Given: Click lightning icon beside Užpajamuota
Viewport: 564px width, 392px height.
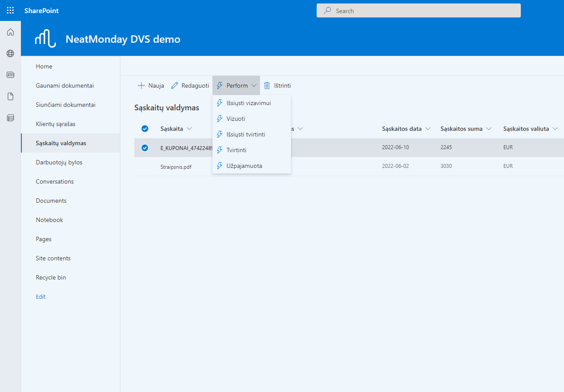Looking at the screenshot, I should (x=220, y=166).
